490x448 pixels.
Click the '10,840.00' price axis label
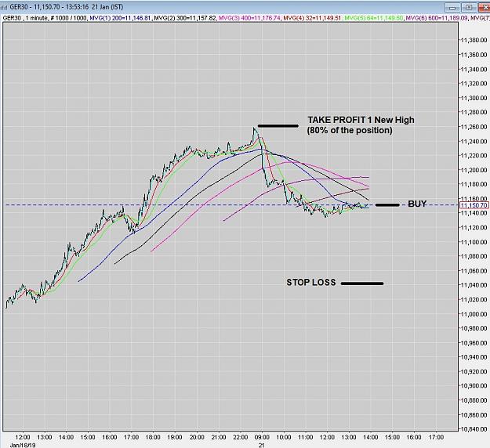[x=474, y=429]
